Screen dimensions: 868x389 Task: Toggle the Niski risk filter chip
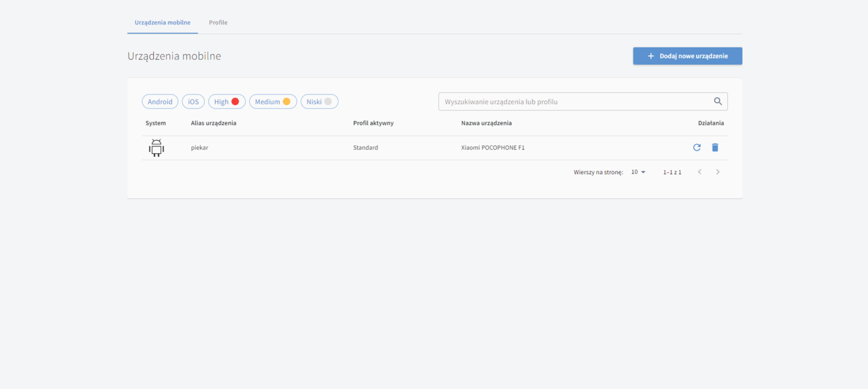click(319, 102)
